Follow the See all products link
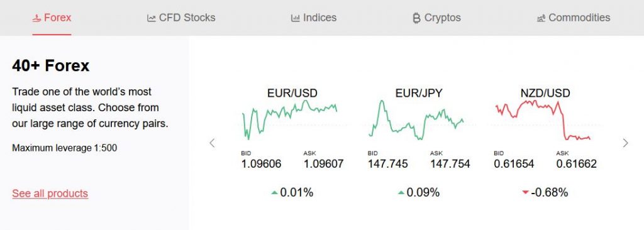 click(x=50, y=194)
